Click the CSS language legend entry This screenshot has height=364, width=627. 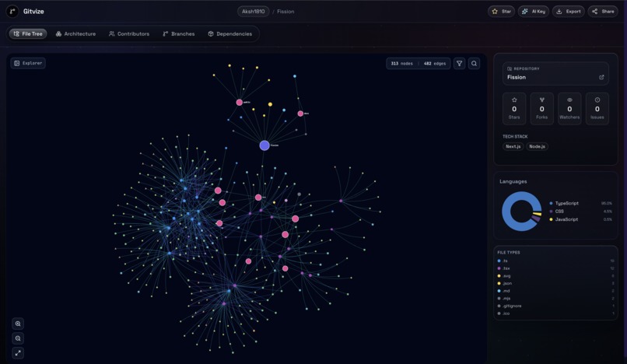pos(580,212)
